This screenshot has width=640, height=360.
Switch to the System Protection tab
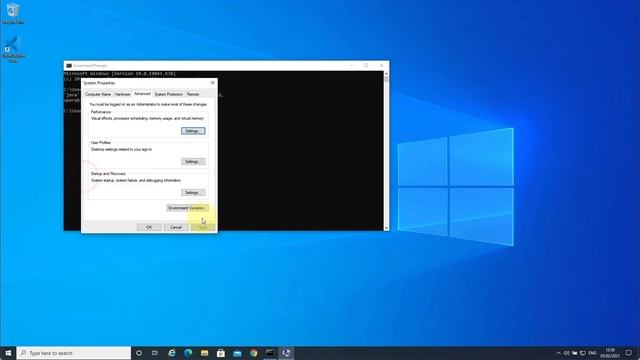point(169,94)
